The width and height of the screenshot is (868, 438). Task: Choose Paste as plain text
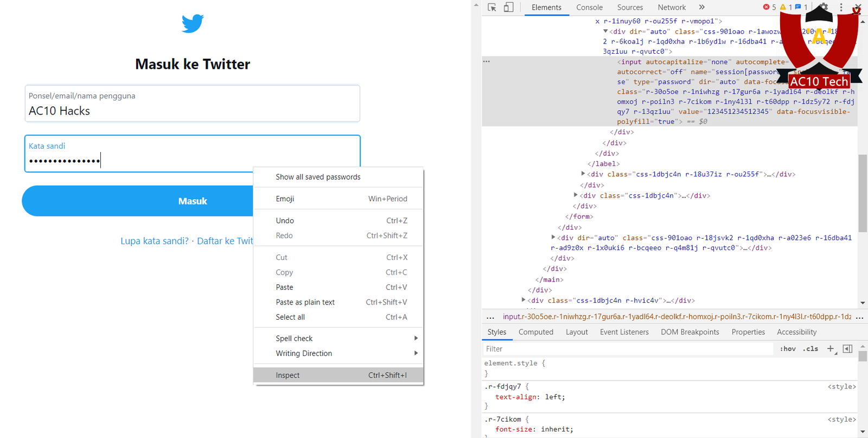click(339, 302)
